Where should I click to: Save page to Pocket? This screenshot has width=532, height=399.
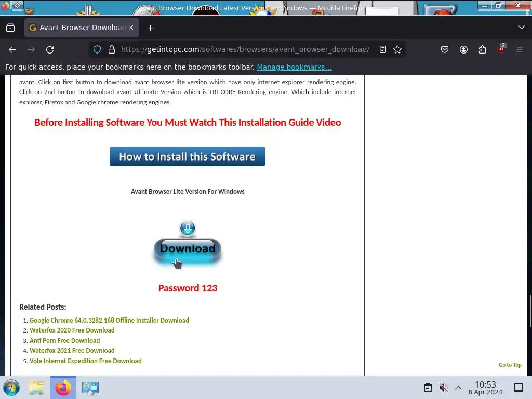tap(445, 49)
